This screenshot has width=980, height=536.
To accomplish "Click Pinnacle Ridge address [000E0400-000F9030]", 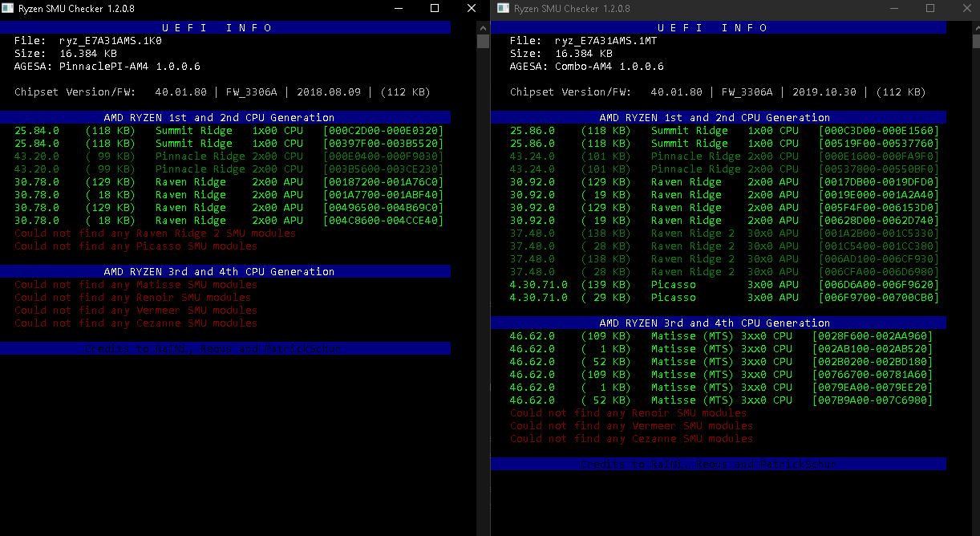I will pyautogui.click(x=383, y=156).
